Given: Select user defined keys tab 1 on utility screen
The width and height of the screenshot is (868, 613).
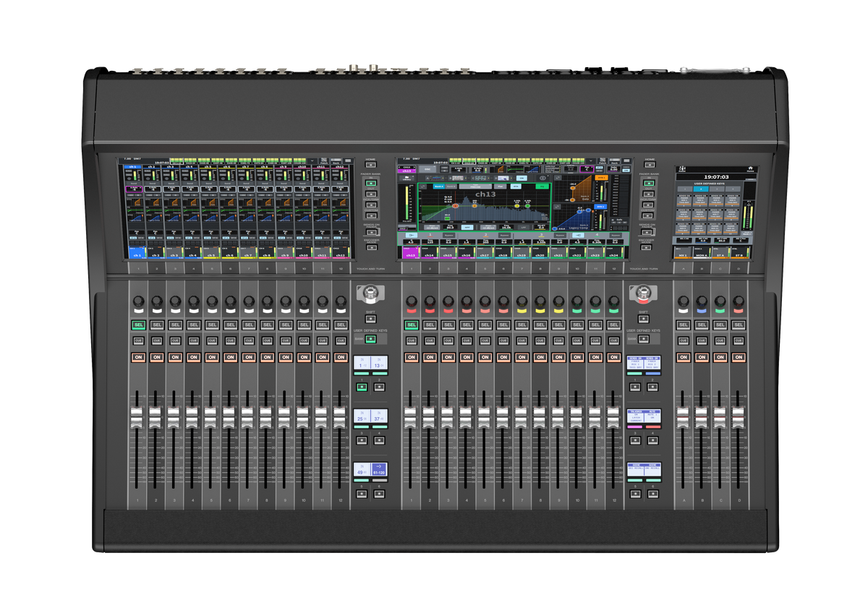Looking at the screenshot, I should pyautogui.click(x=685, y=189).
